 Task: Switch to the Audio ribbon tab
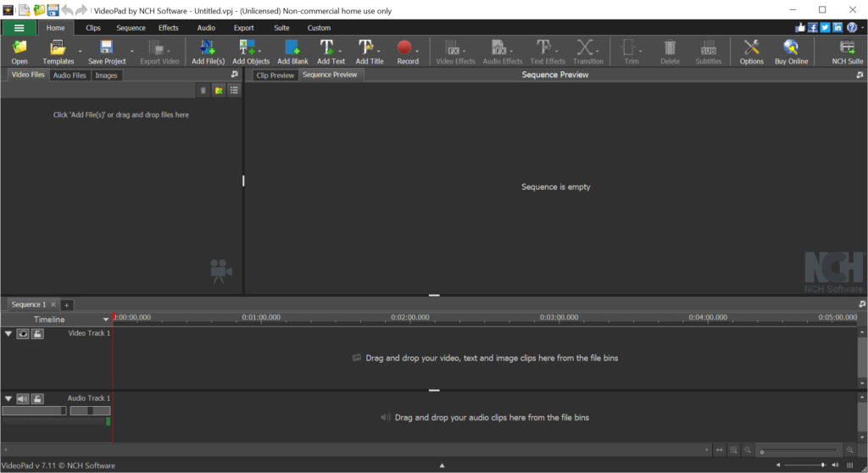[x=206, y=28]
